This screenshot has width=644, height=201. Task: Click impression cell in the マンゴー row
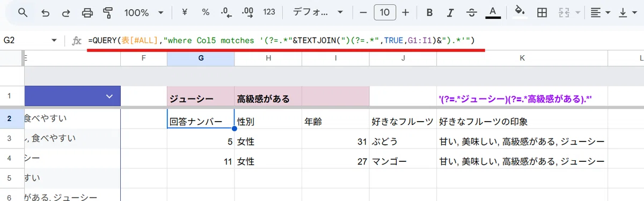click(522, 159)
